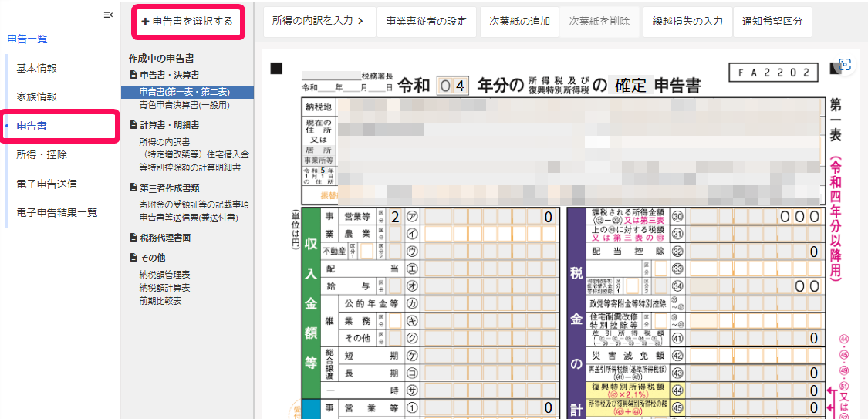Viewport: 868px width, 419px height.
Task: Click the 税務代理書面 document icon
Action: (x=133, y=238)
